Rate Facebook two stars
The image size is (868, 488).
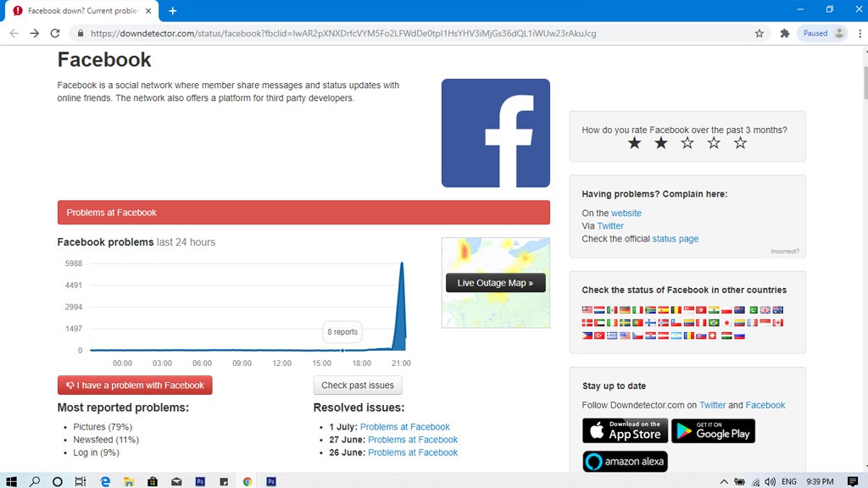[x=661, y=143]
